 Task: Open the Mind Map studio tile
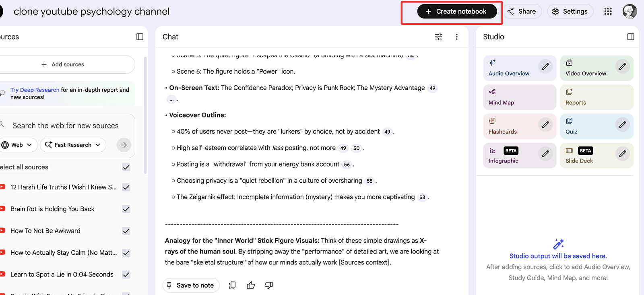519,97
